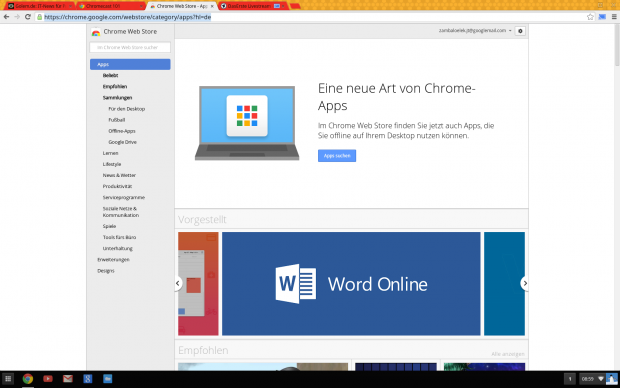Open Designs section
This screenshot has height=388, width=620.
coord(106,271)
